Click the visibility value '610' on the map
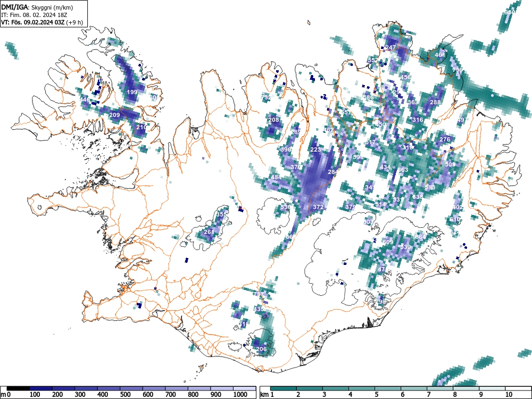Viewport: 532px width, 399px height. [455, 220]
